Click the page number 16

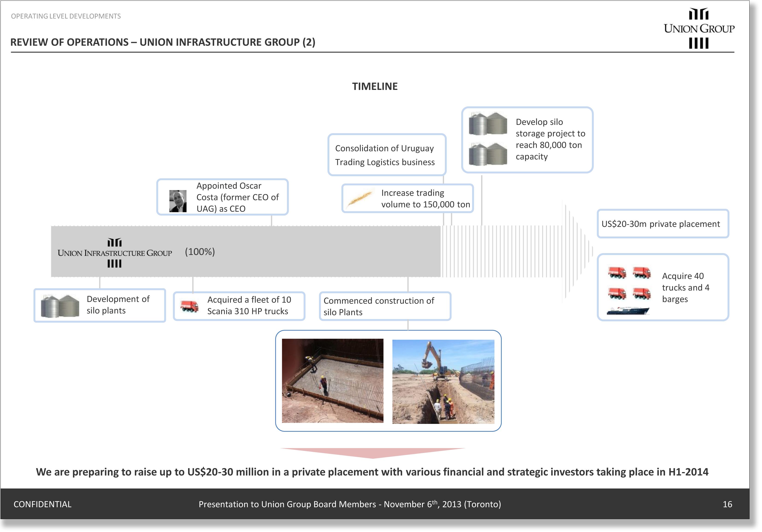pos(727,504)
